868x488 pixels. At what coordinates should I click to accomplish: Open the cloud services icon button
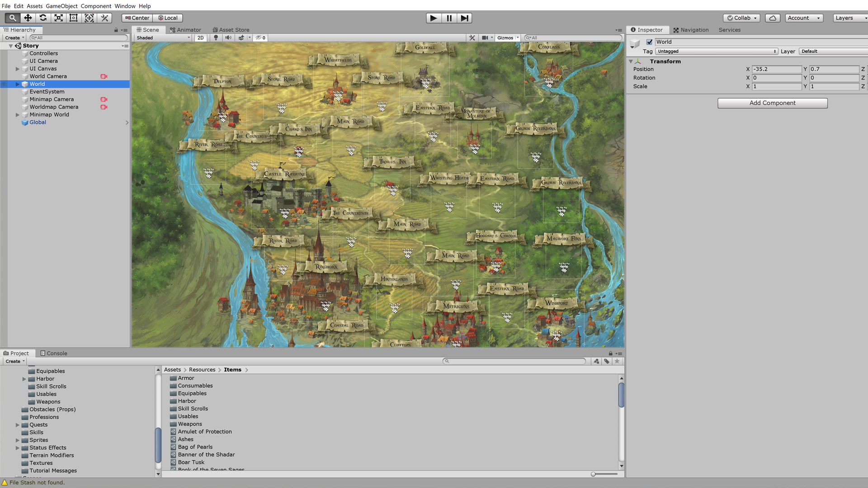click(x=773, y=18)
